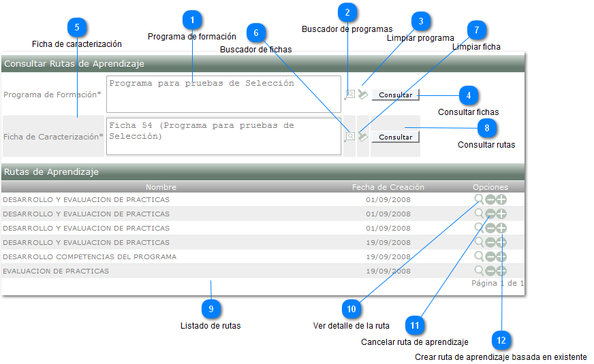Screen dimensions: 594x364
Task: Select name cell that begins EVALUACION DE PRACTICAS
Action: point(56,271)
